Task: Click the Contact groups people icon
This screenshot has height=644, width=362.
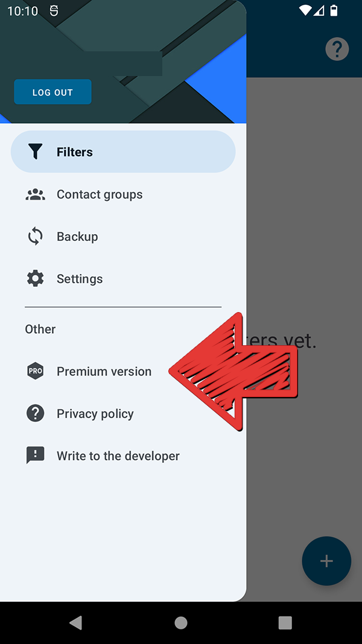Action: [36, 194]
